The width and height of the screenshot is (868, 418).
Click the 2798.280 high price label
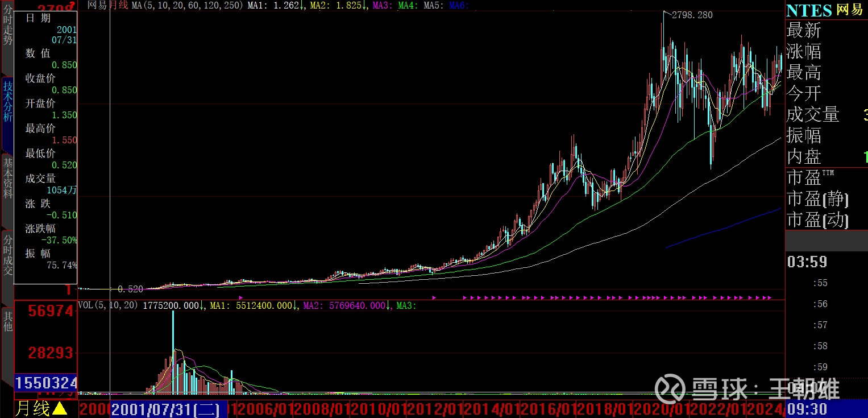692,15
